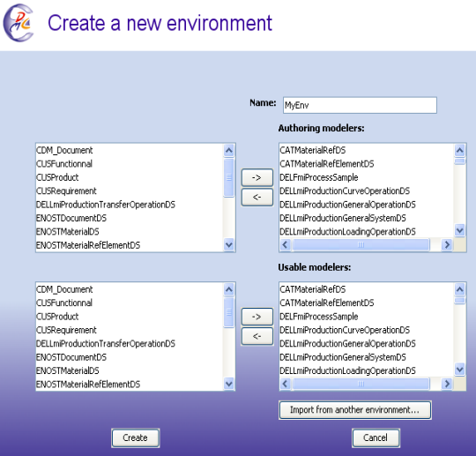Open Import from another environment dialog
This screenshot has height=456, width=476.
(x=355, y=410)
